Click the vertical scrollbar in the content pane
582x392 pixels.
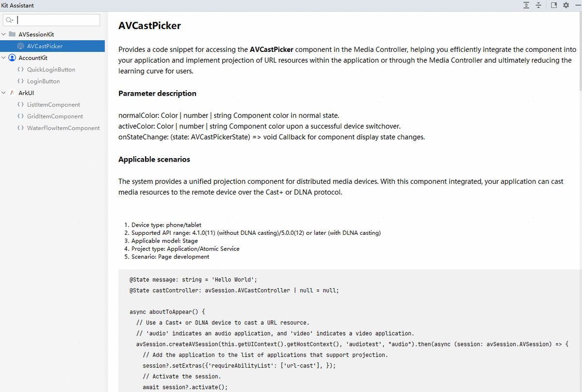(580, 49)
